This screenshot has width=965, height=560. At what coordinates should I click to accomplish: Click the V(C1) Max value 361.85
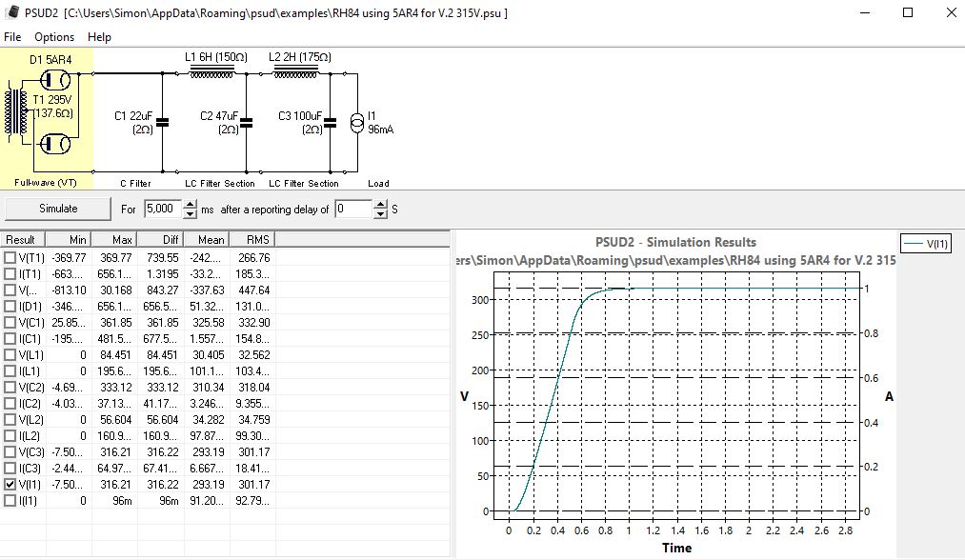click(x=116, y=323)
